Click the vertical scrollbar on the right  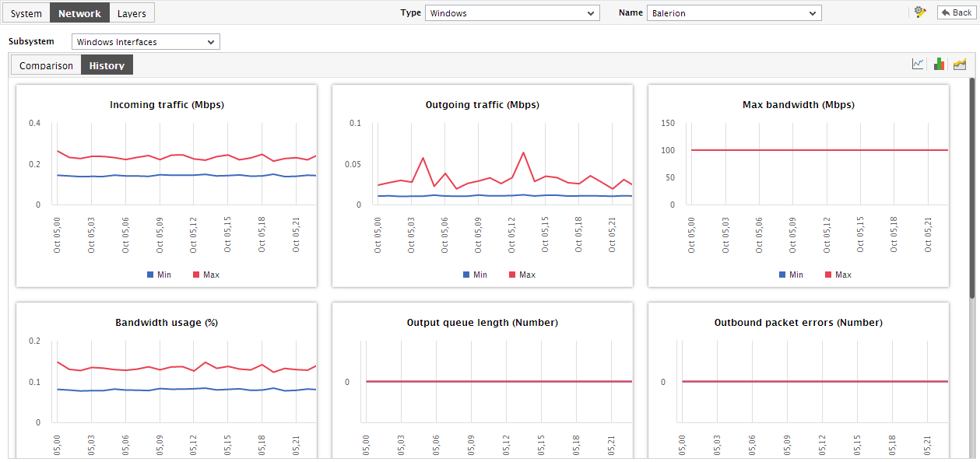pyautogui.click(x=971, y=187)
